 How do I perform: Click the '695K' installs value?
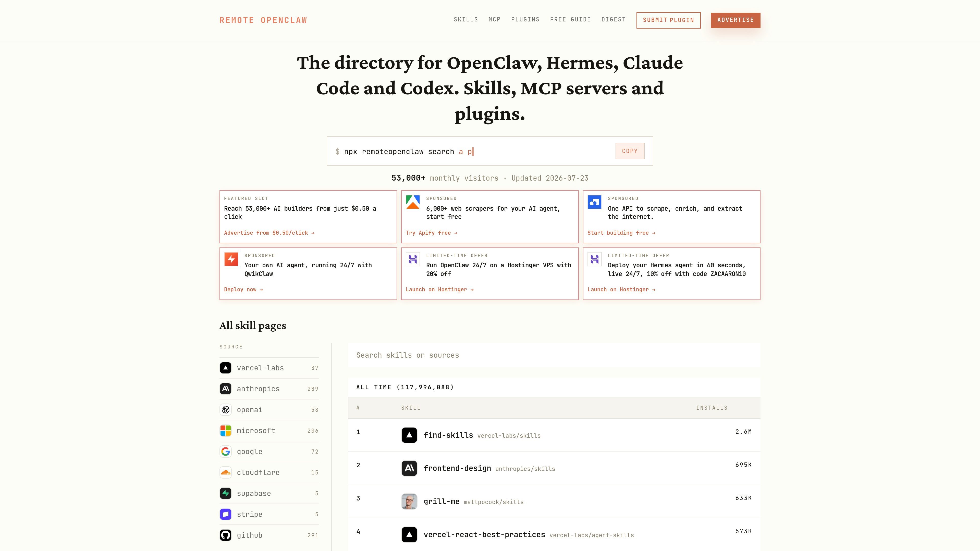(x=743, y=465)
